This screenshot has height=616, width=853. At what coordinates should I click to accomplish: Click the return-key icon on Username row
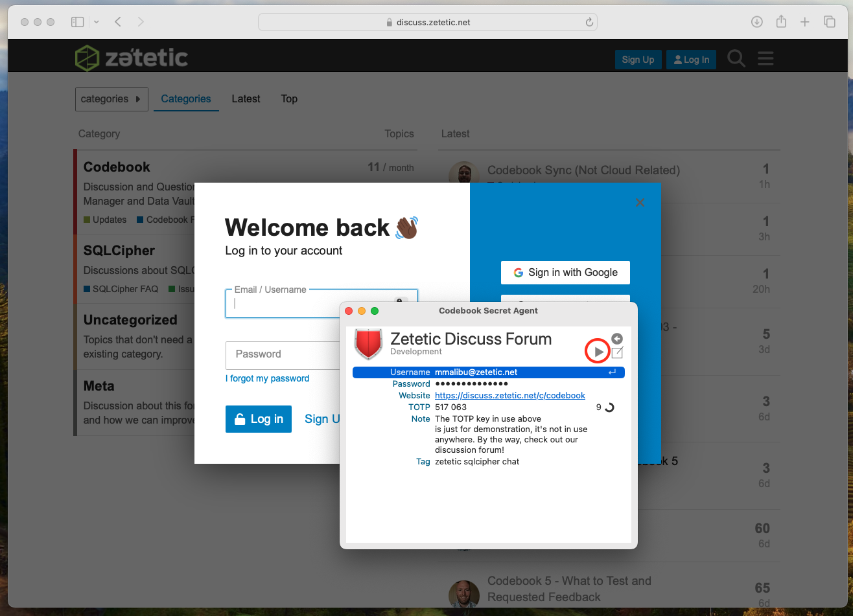point(612,372)
